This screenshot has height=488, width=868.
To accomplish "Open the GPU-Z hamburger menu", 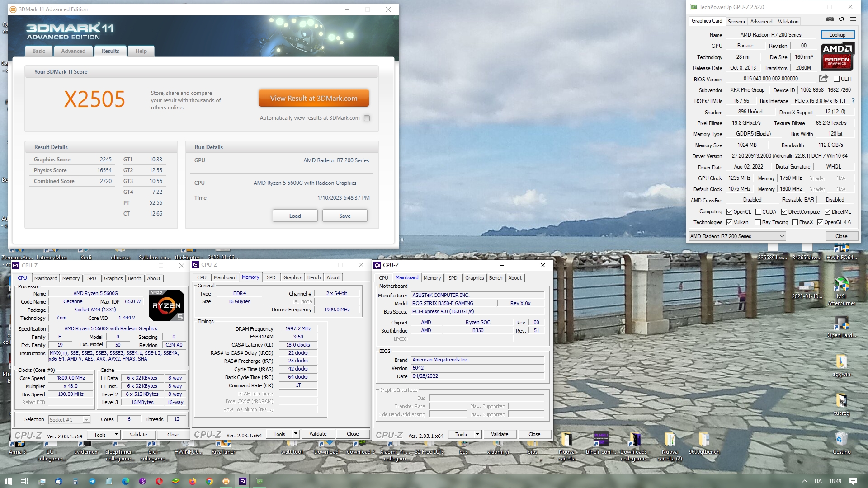I will 853,19.
